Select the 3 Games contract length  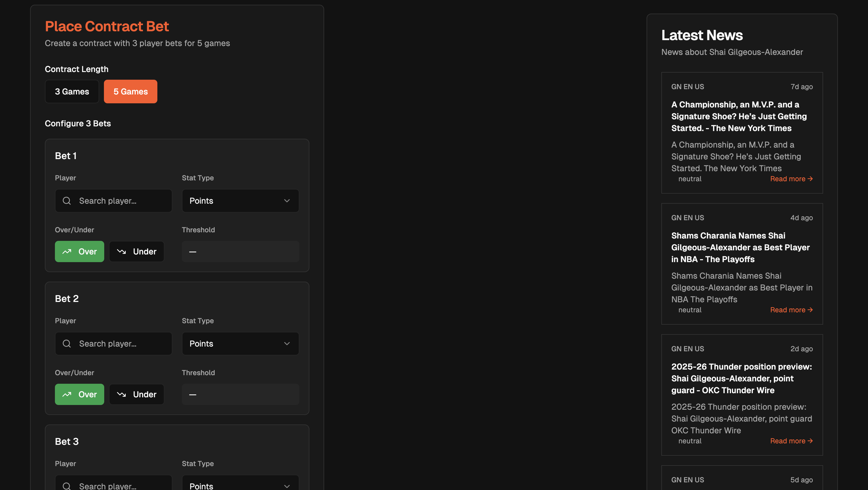point(72,92)
